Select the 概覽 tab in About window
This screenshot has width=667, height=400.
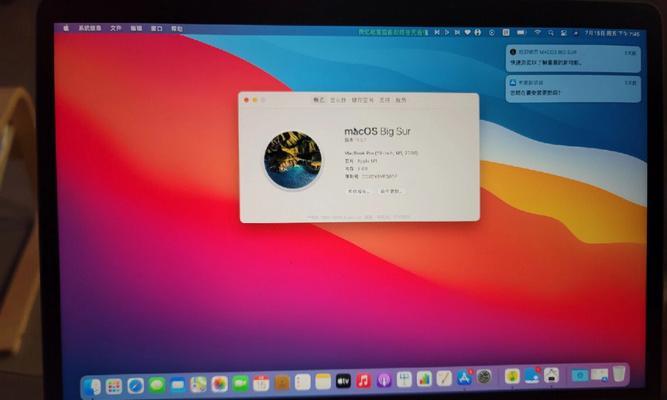coord(319,100)
